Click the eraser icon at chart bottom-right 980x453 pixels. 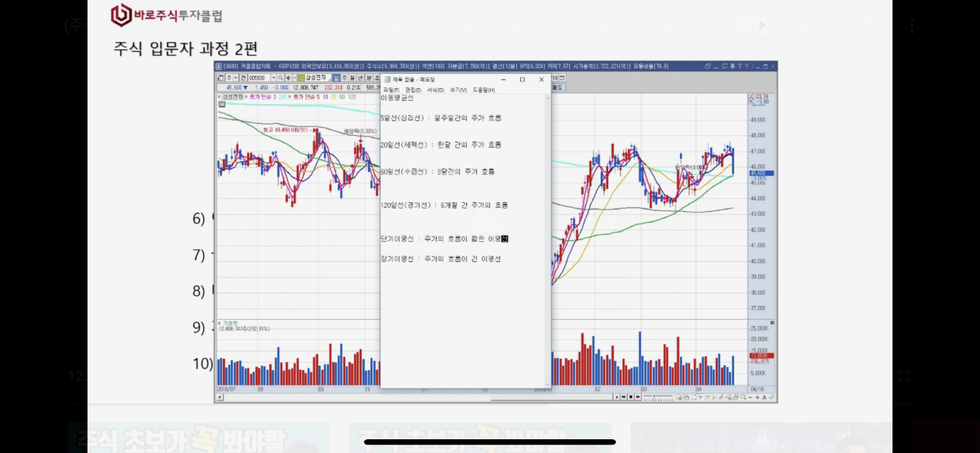tap(771, 397)
